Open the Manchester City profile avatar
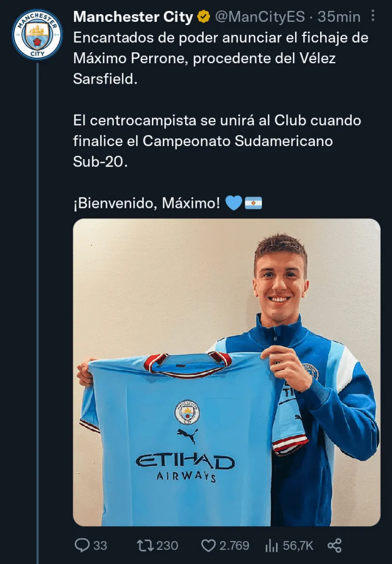392x564 pixels. [37, 35]
